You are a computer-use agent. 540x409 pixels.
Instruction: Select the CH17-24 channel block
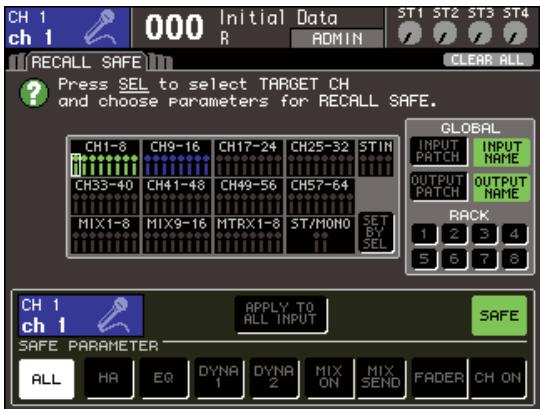tap(248, 158)
